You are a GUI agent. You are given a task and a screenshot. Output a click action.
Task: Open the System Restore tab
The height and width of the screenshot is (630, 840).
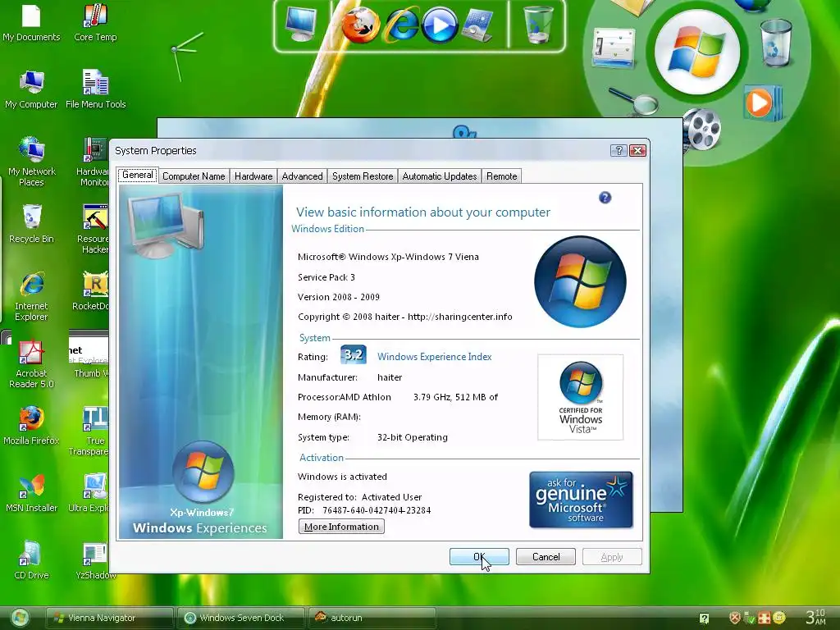[363, 176]
